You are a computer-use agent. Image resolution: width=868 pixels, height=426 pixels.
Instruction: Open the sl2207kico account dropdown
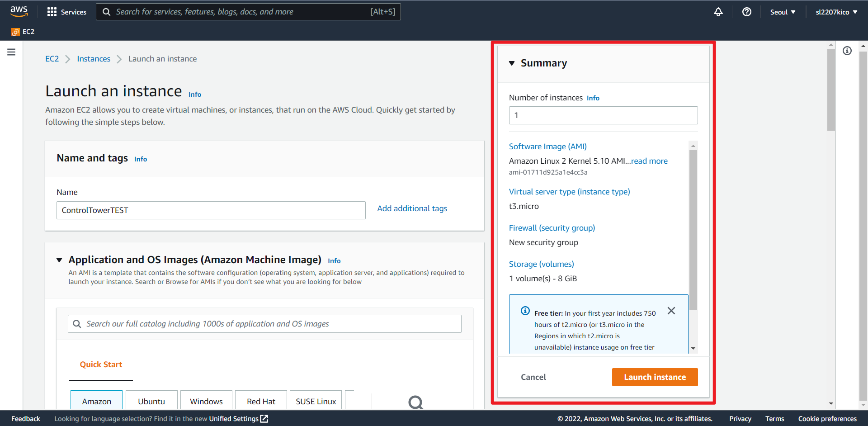coord(836,12)
